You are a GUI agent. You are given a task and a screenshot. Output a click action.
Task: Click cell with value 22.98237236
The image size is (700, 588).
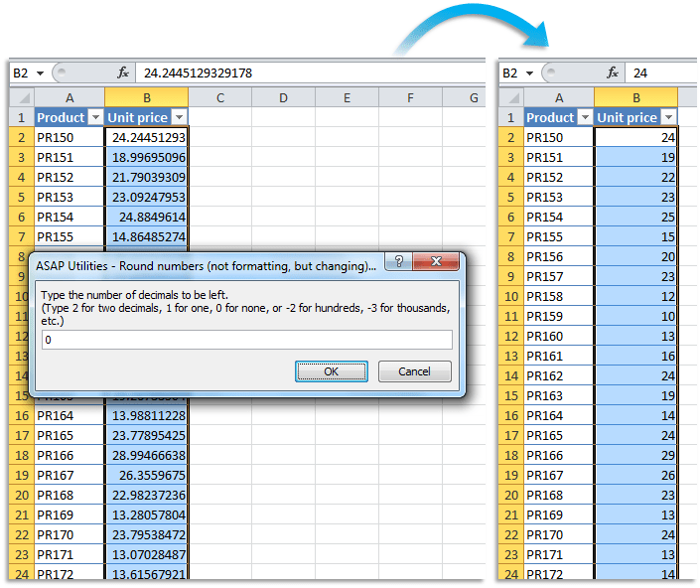click(x=146, y=496)
